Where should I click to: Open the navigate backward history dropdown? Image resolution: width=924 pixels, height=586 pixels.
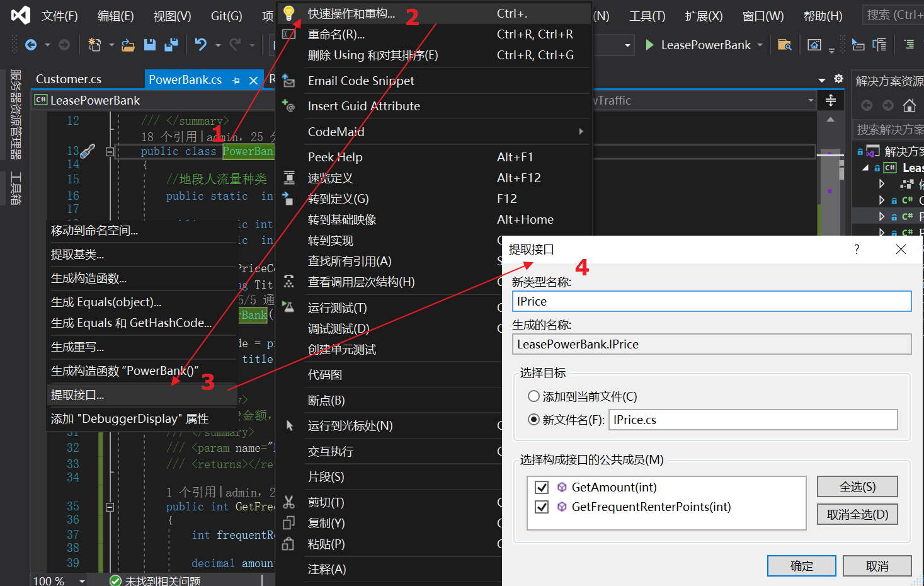point(47,45)
